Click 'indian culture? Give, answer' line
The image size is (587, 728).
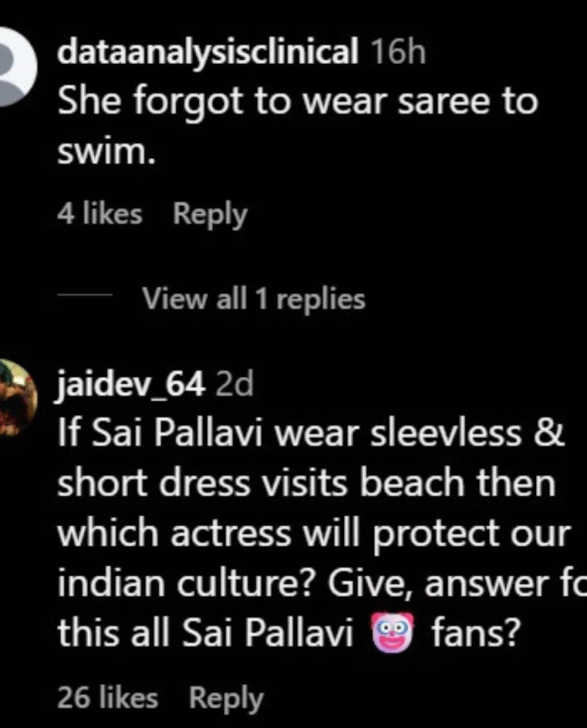[322, 583]
